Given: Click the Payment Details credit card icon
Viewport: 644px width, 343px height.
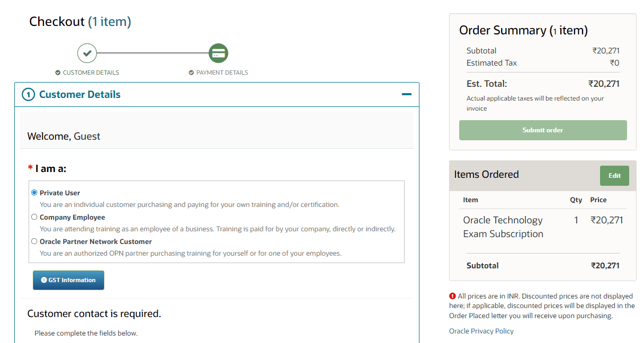Looking at the screenshot, I should [x=218, y=53].
